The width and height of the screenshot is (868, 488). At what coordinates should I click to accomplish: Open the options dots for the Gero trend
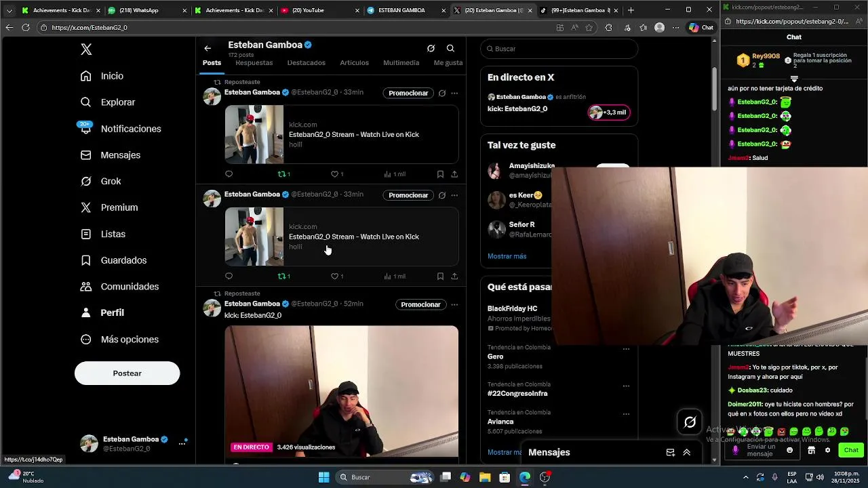point(626,350)
